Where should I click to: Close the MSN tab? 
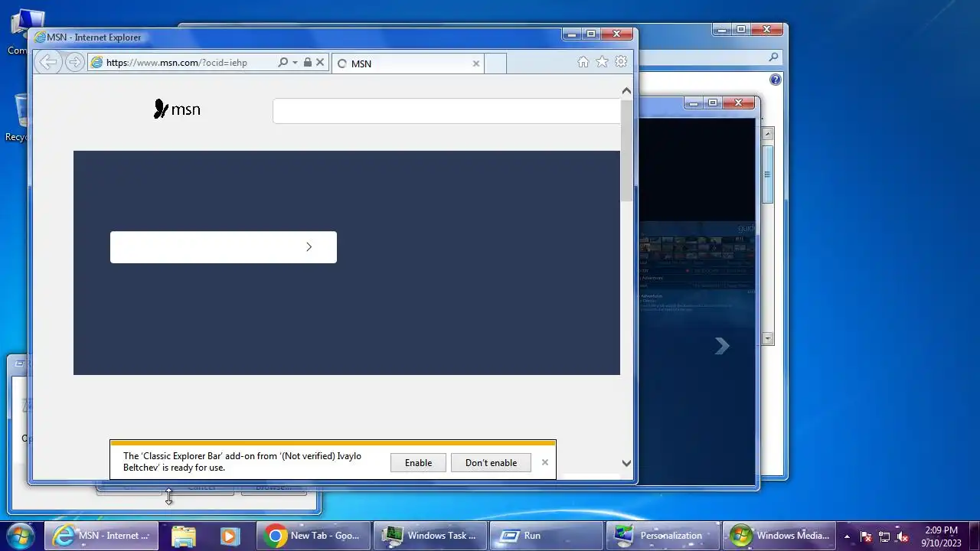[x=476, y=64]
